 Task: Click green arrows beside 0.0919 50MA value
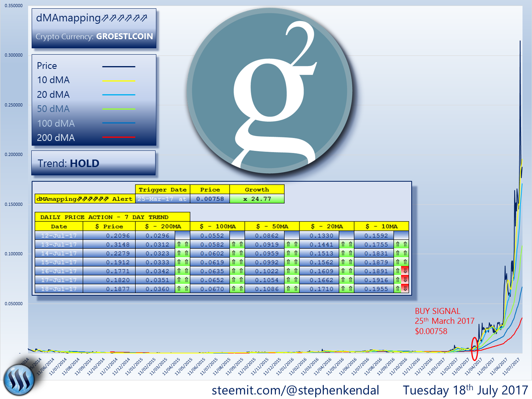[292, 245]
